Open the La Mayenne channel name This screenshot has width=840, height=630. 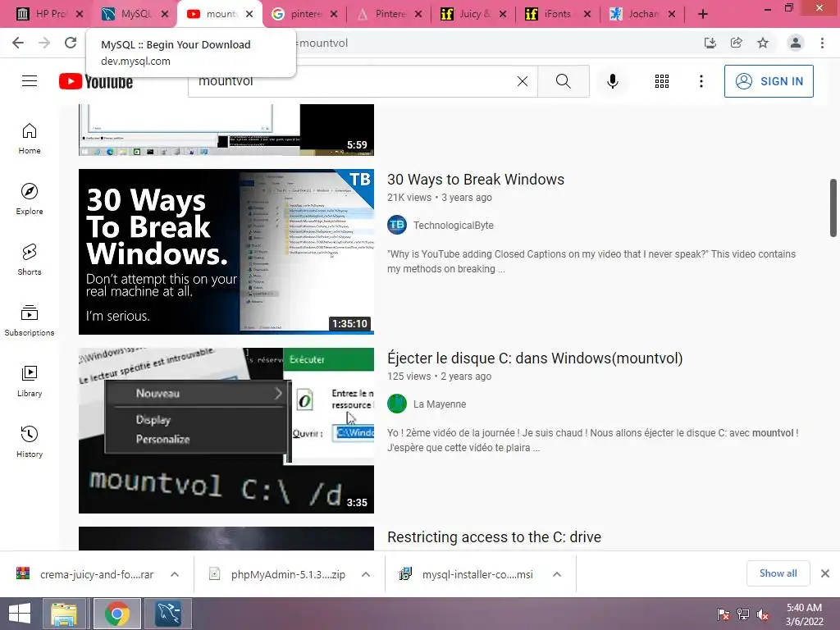coord(440,404)
